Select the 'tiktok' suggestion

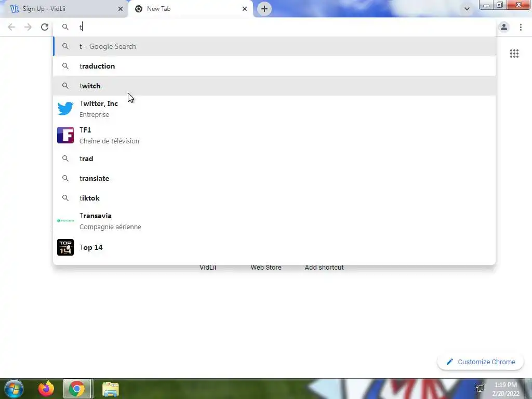click(x=274, y=198)
